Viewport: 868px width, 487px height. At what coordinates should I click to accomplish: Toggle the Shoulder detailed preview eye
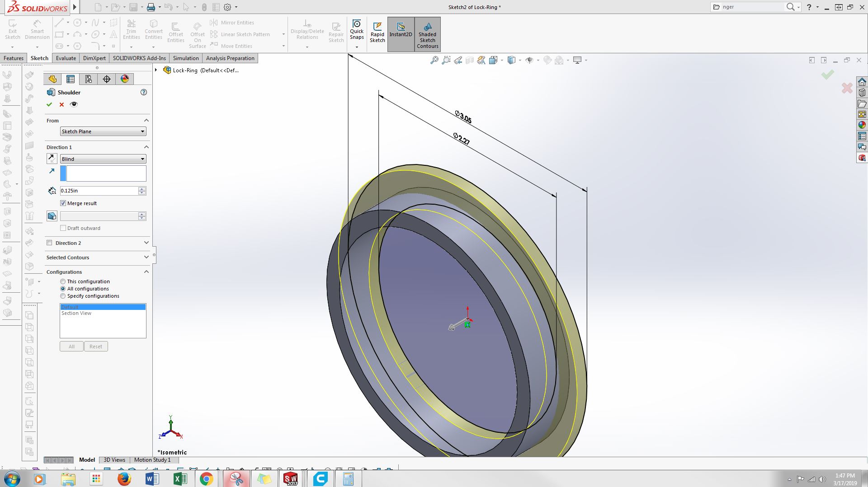click(74, 104)
